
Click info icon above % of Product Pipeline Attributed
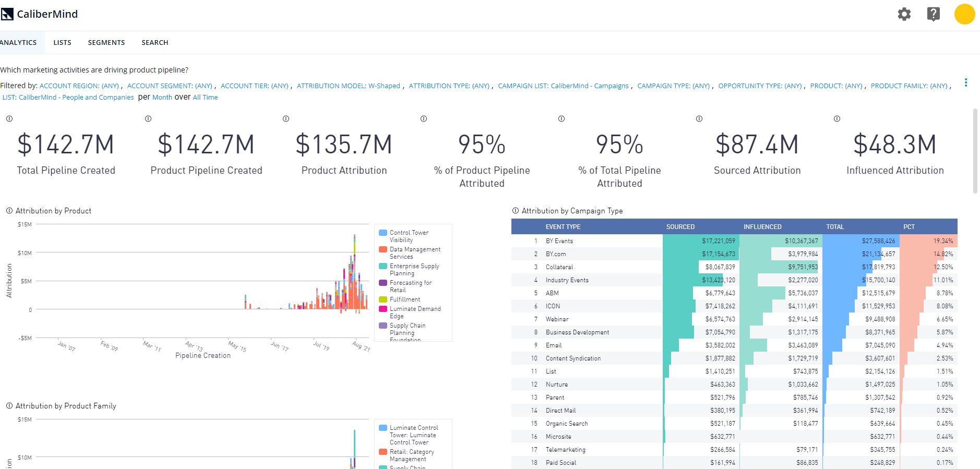[424, 119]
